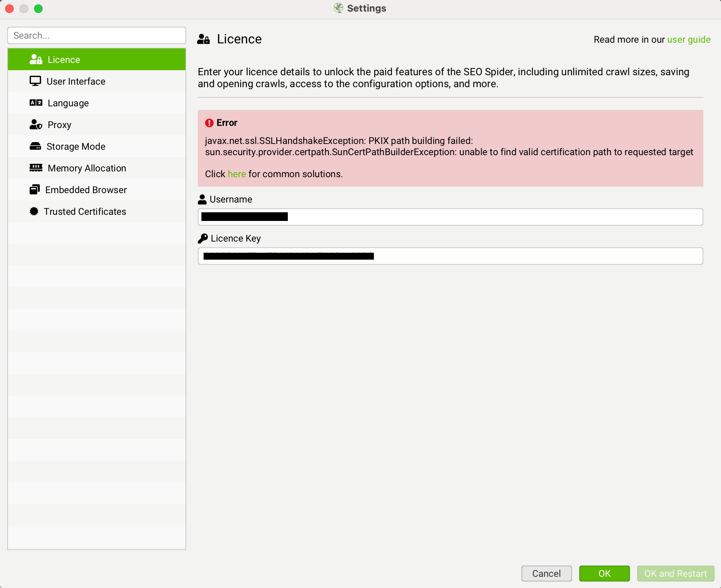Click the Cancel button
The width and height of the screenshot is (721, 588).
pos(546,574)
